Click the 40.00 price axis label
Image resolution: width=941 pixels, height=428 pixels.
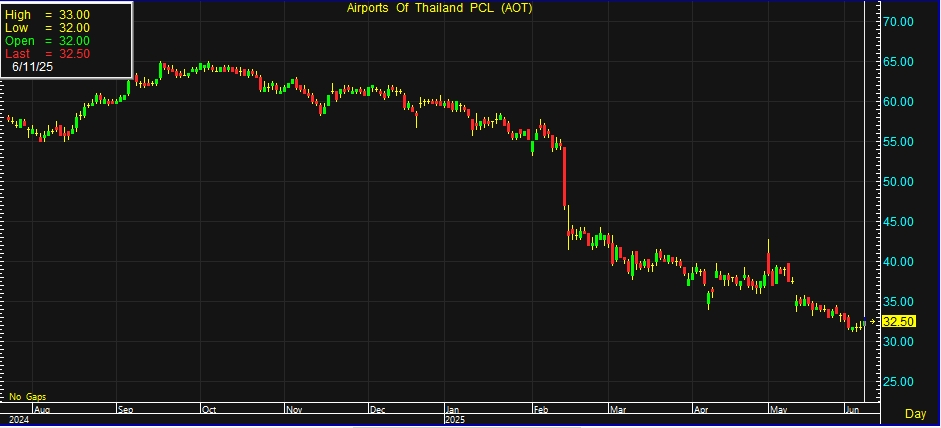point(898,262)
